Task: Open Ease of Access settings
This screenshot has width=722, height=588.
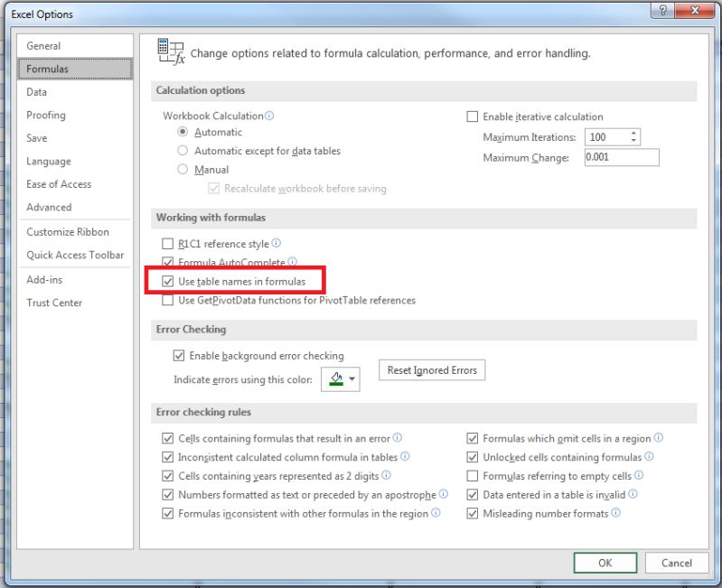Action: tap(75, 184)
